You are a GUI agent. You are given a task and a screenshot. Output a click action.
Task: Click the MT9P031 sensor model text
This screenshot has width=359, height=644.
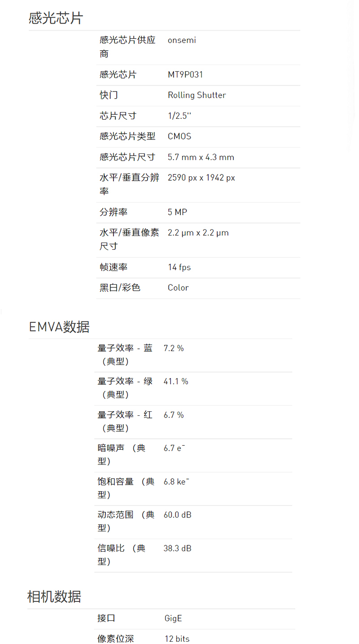tap(185, 74)
